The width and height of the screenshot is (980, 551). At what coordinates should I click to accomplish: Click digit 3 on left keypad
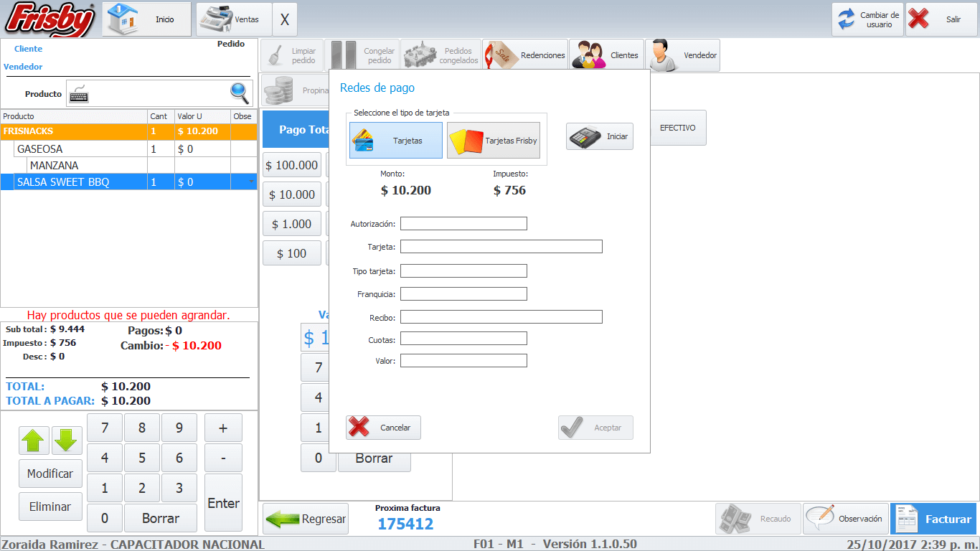179,488
